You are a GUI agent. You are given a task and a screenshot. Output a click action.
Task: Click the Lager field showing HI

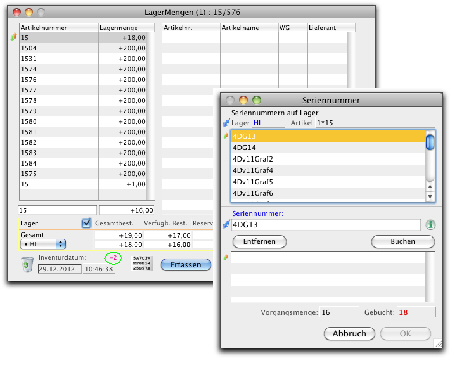(x=269, y=123)
